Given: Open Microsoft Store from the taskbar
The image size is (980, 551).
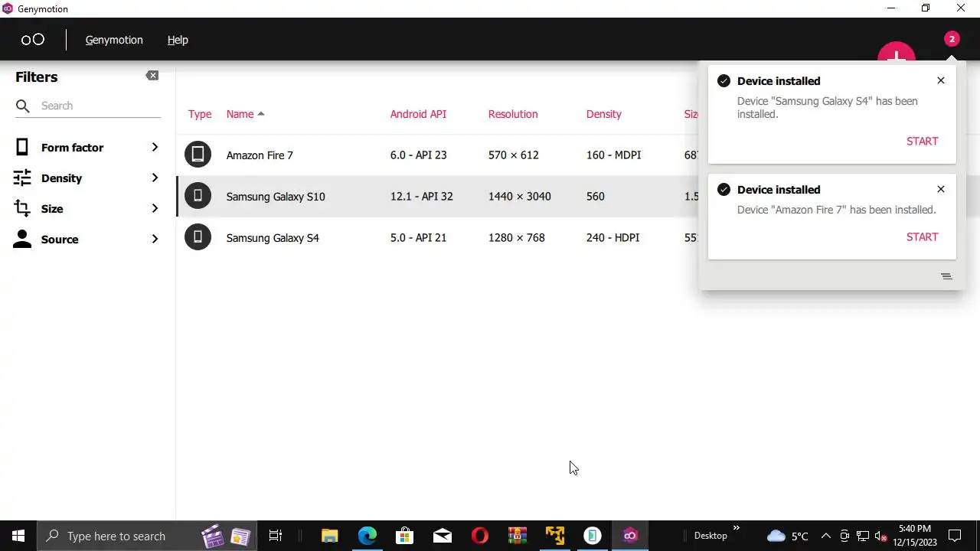Looking at the screenshot, I should click(404, 536).
